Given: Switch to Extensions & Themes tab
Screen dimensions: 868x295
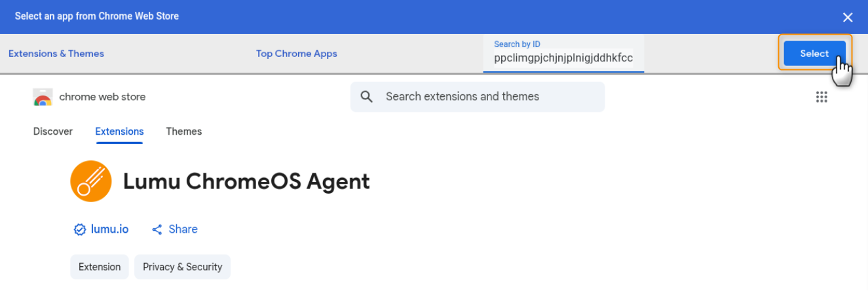Looking at the screenshot, I should pyautogui.click(x=56, y=54).
